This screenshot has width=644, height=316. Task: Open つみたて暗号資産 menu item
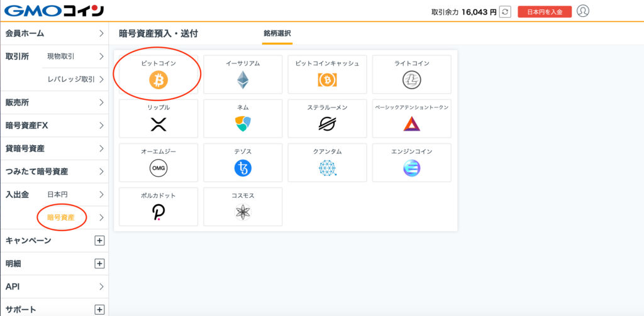click(x=54, y=172)
